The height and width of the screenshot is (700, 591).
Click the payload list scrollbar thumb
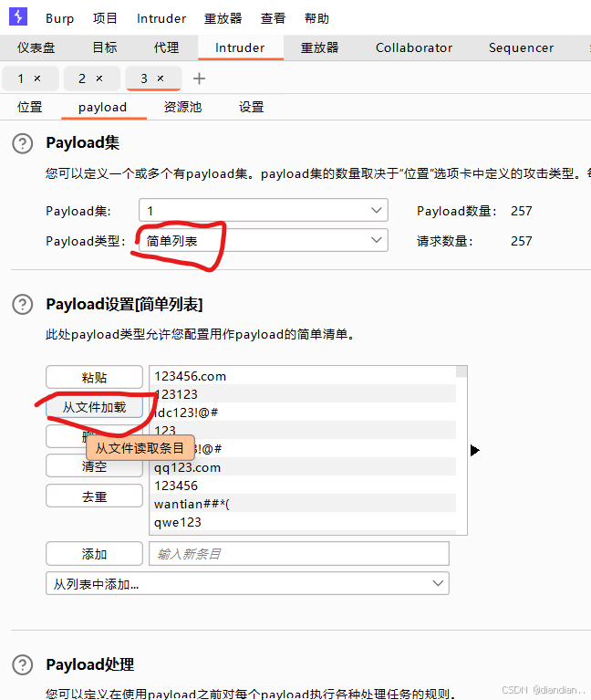point(461,371)
